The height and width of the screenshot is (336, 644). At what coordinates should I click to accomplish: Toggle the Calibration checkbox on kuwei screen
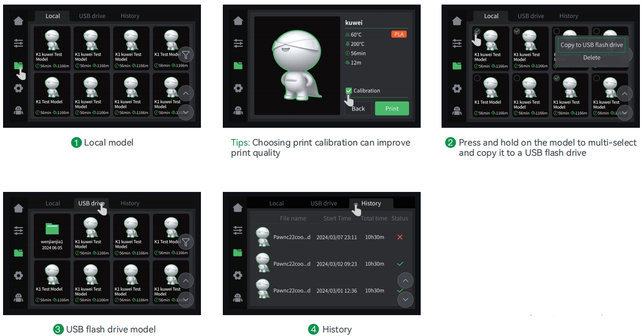pyautogui.click(x=348, y=91)
